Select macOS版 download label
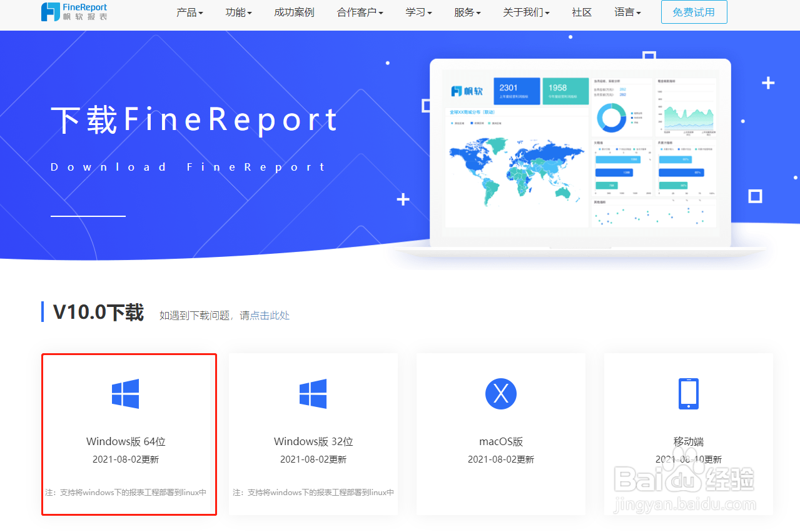The width and height of the screenshot is (800, 532). pos(501,441)
